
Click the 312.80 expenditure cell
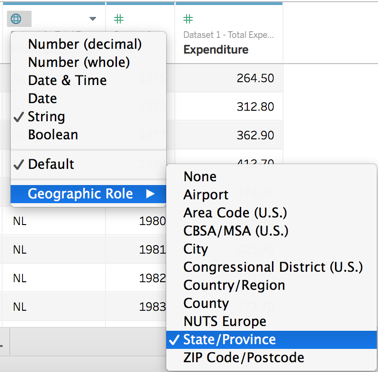click(229, 107)
